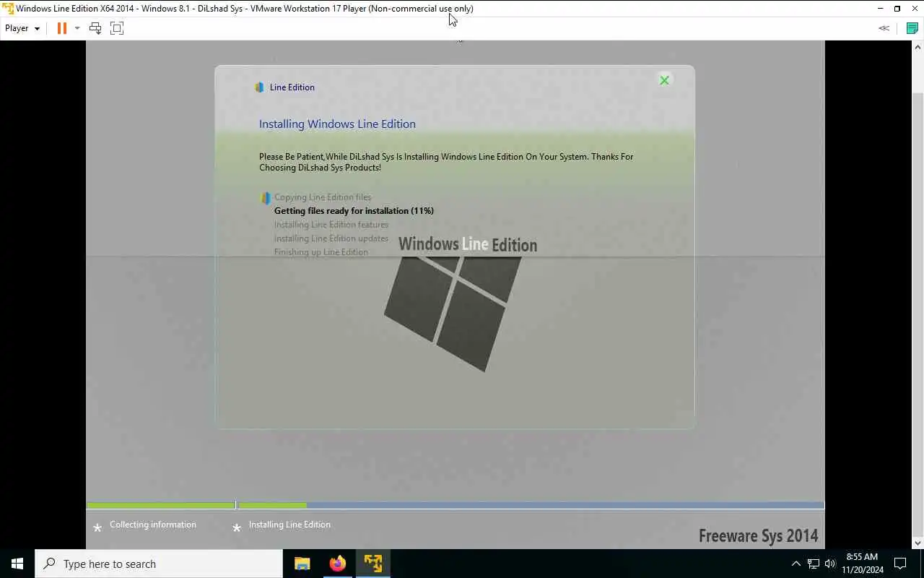The width and height of the screenshot is (924, 578).
Task: Enter full screen mode
Action: point(117,28)
